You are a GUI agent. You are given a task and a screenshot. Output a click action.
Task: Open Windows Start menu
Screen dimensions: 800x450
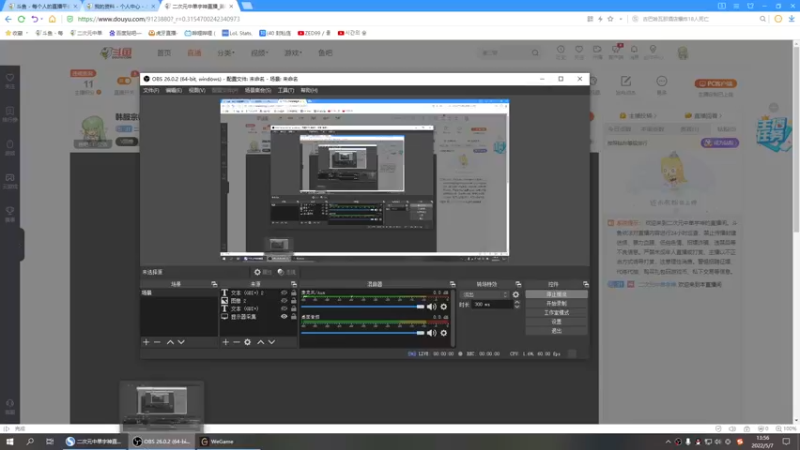tap(10, 441)
